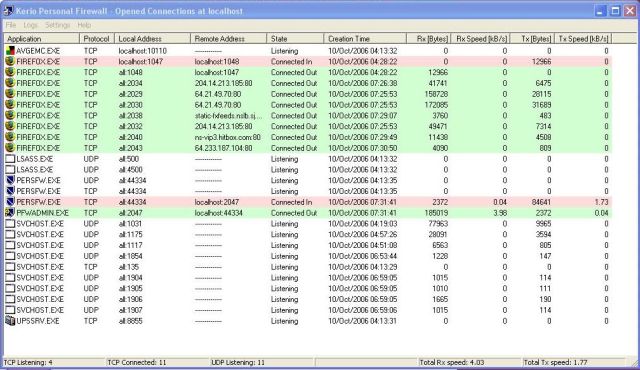640x370 pixels.
Task: Click the LSASS.EXE icon for port 500
Action: pyautogui.click(x=10, y=159)
